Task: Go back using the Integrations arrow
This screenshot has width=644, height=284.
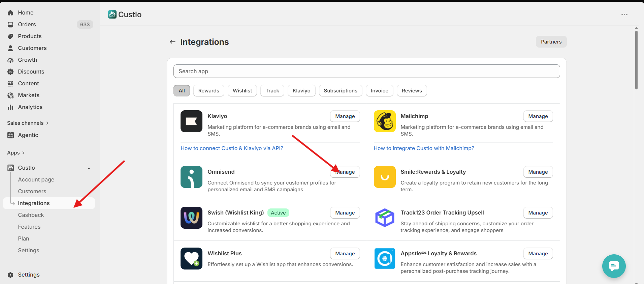Action: [172, 41]
